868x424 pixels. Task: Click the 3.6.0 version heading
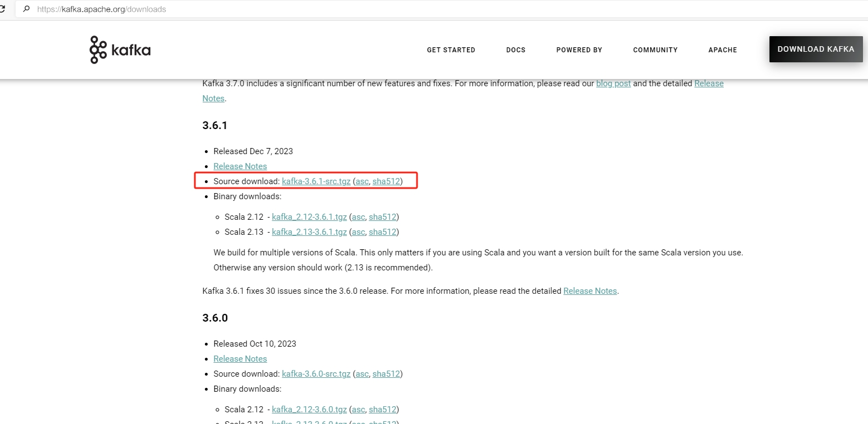click(x=215, y=318)
